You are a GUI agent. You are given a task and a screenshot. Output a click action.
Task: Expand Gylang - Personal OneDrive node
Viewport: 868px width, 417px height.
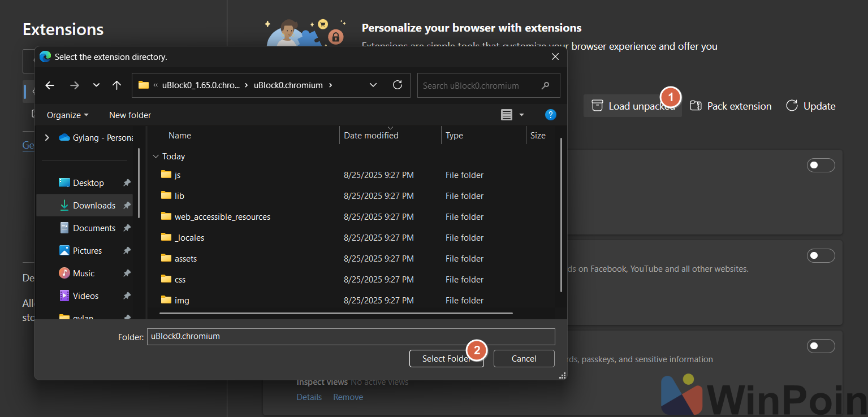pyautogui.click(x=47, y=137)
